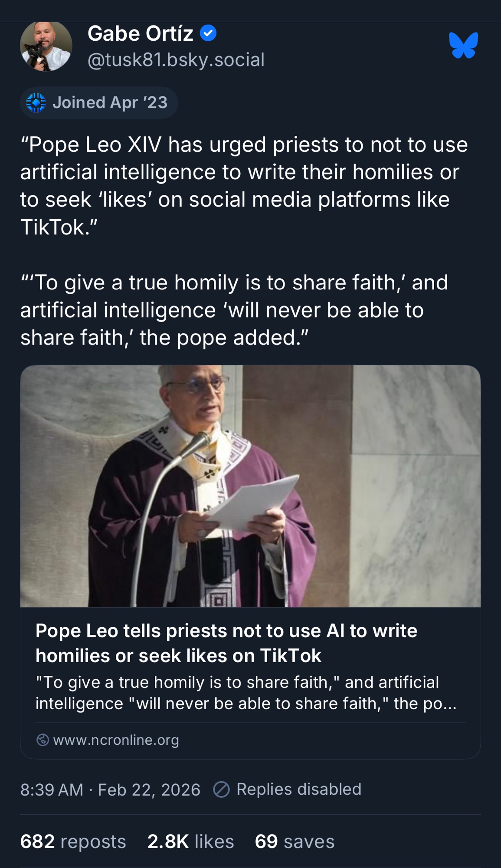Click the blue verified checkmark badge
501x868 pixels.
(208, 33)
